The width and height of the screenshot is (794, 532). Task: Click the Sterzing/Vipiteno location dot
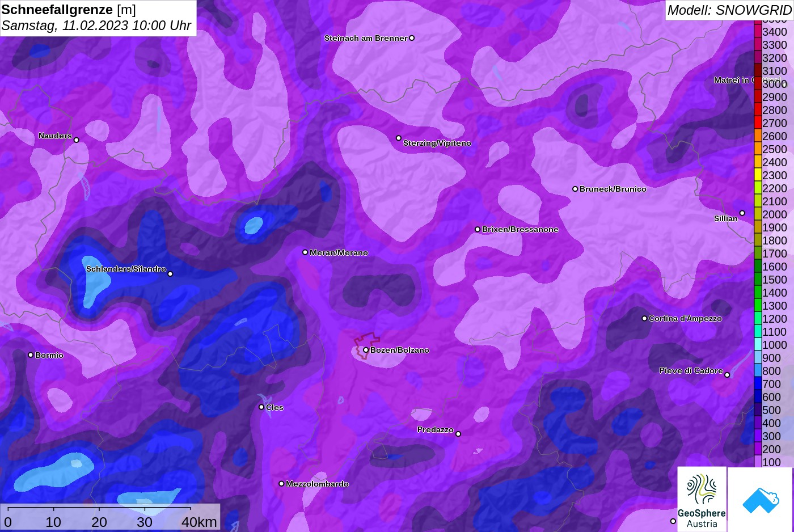399,138
